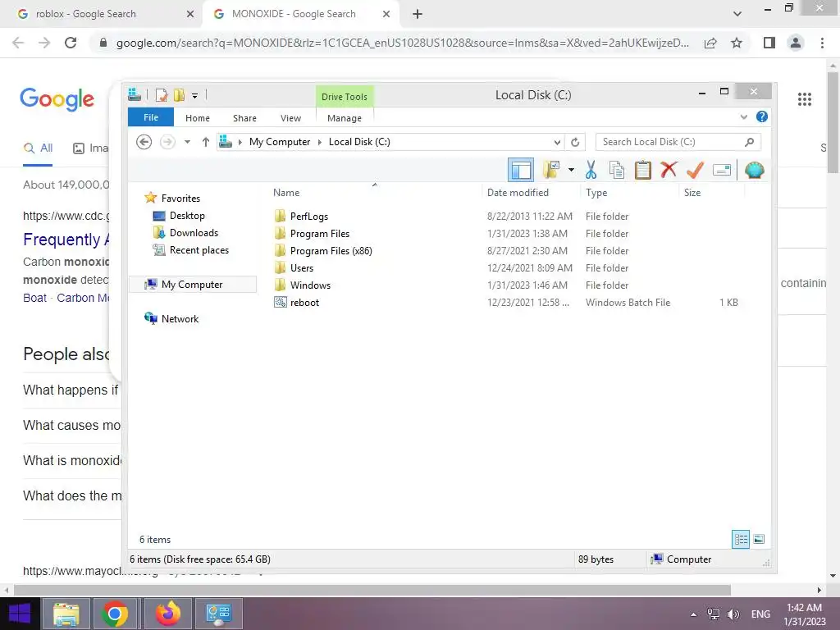Bookmark this page with star icon
The width and height of the screenshot is (840, 630).
[737, 43]
